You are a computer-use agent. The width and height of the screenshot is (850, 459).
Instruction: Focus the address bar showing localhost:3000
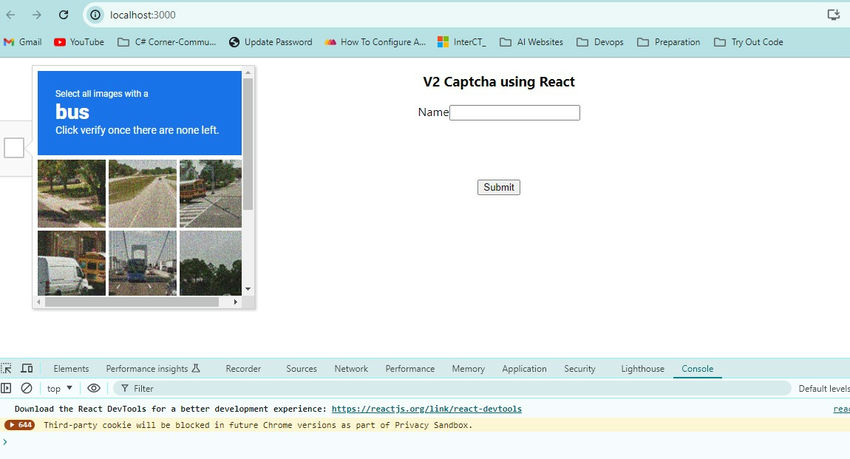(x=455, y=15)
